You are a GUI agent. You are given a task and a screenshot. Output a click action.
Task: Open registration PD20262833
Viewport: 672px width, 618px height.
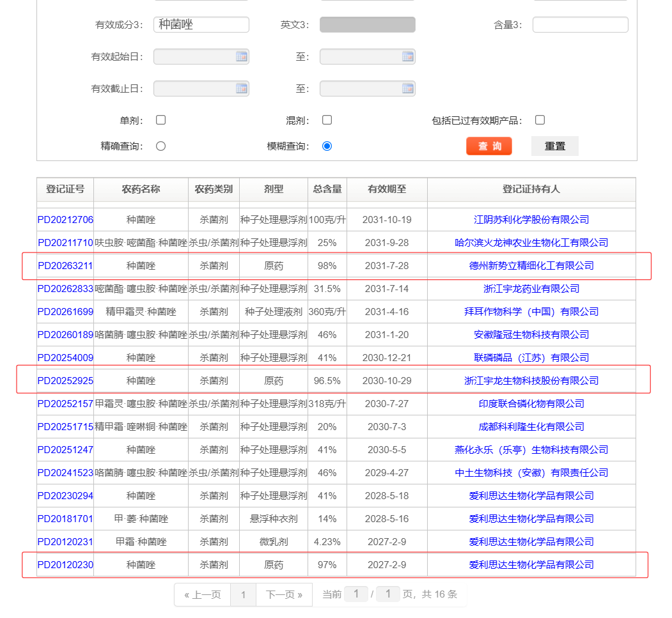[65, 289]
